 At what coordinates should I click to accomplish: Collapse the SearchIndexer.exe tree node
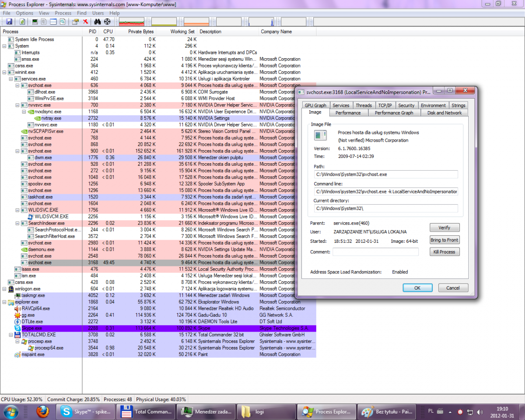point(17,223)
